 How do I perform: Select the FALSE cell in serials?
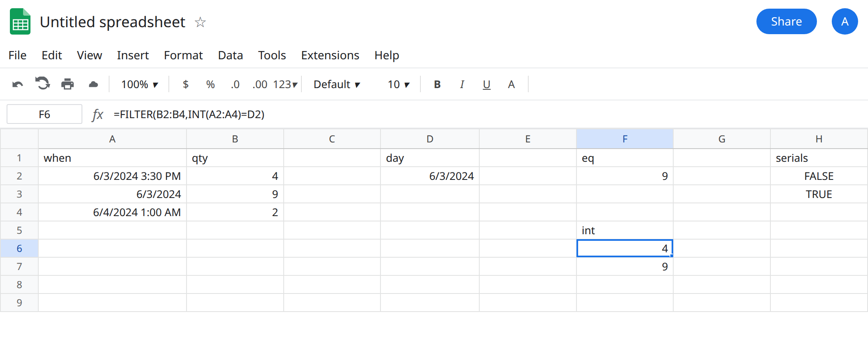click(x=819, y=176)
